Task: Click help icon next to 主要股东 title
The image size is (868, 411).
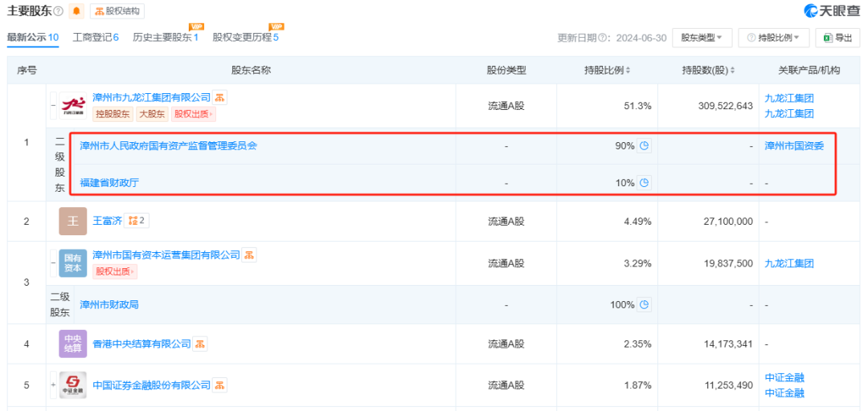Action: tap(58, 11)
